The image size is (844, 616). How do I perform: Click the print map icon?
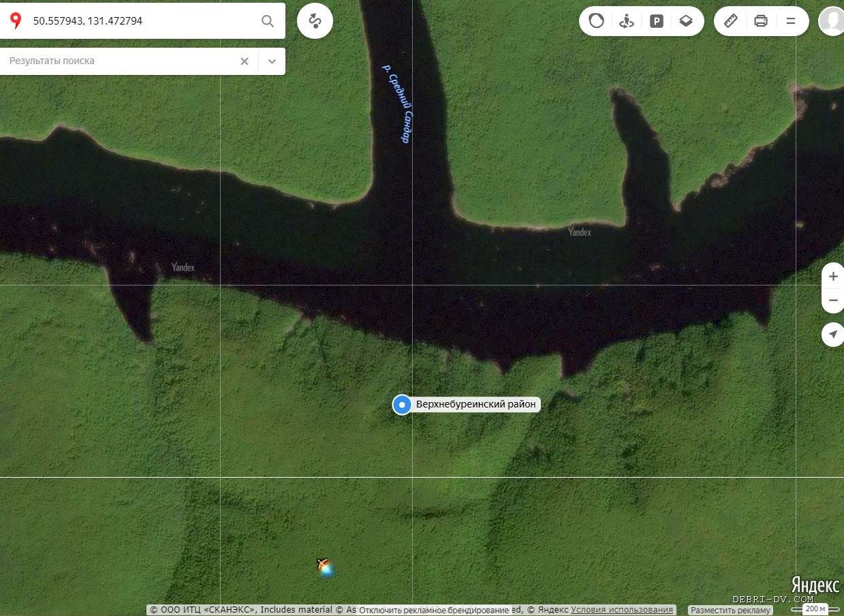click(761, 21)
